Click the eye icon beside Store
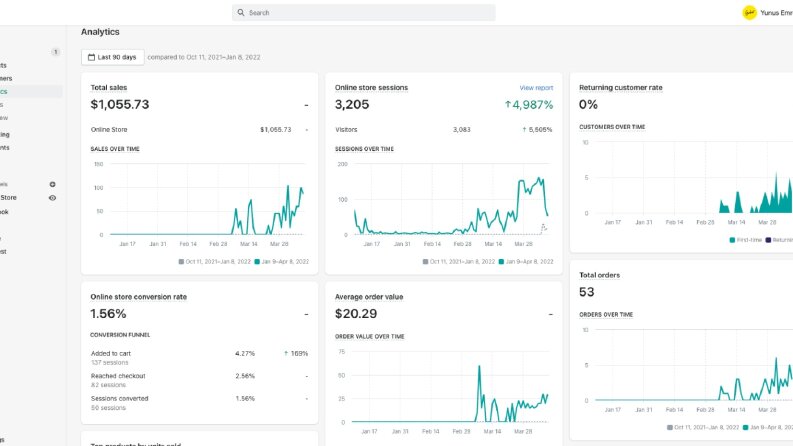793x446 pixels. point(52,198)
